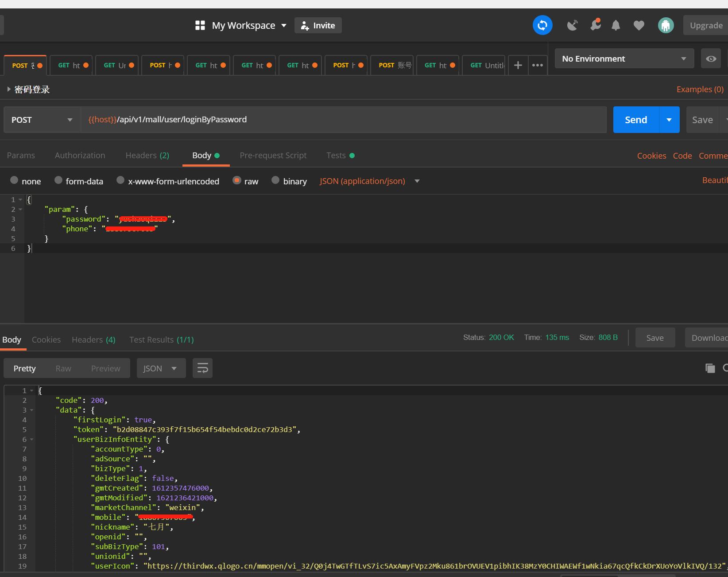Copy response body to clipboard

click(x=710, y=368)
